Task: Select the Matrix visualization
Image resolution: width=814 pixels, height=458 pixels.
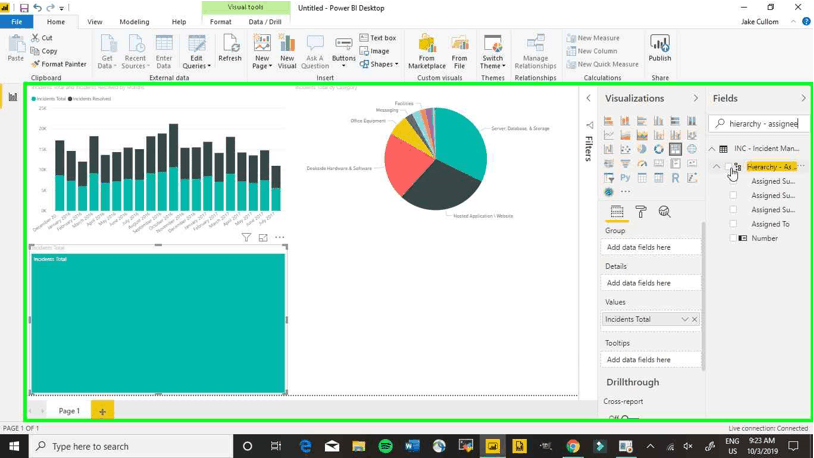Action: [x=658, y=178]
